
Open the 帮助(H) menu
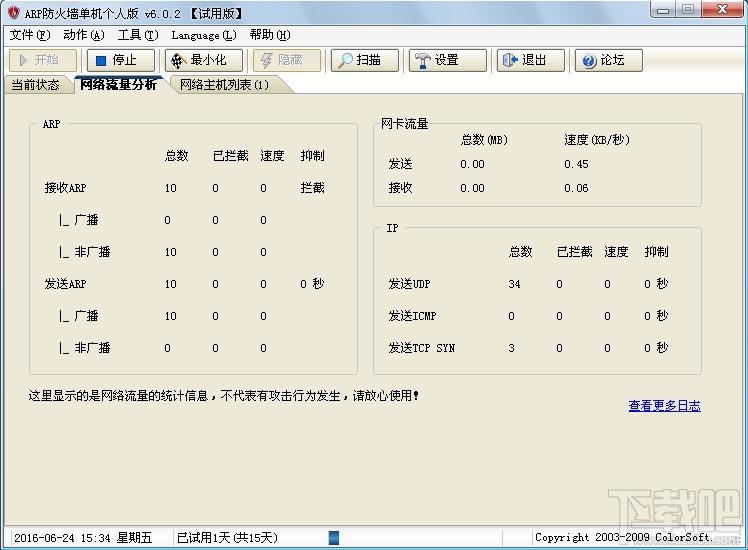[x=270, y=35]
